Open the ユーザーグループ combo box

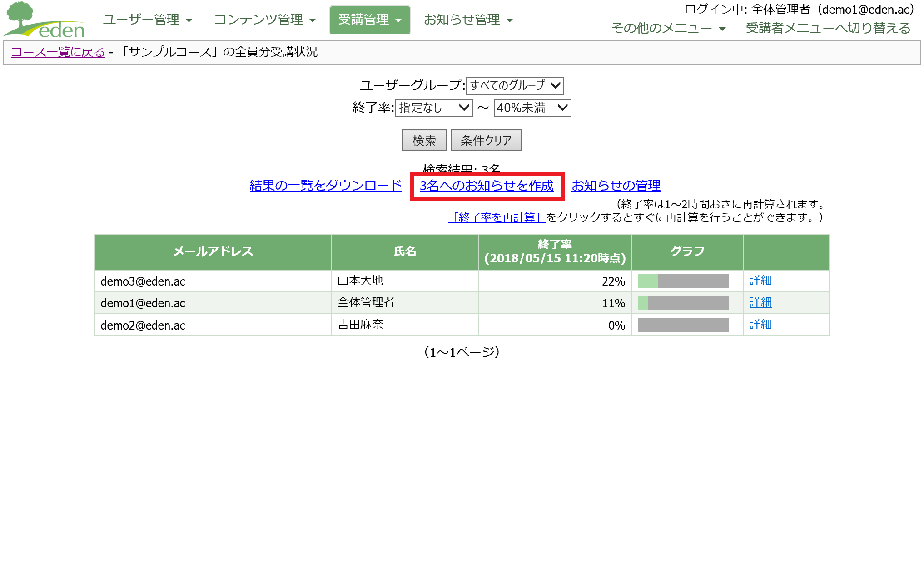[x=515, y=85]
